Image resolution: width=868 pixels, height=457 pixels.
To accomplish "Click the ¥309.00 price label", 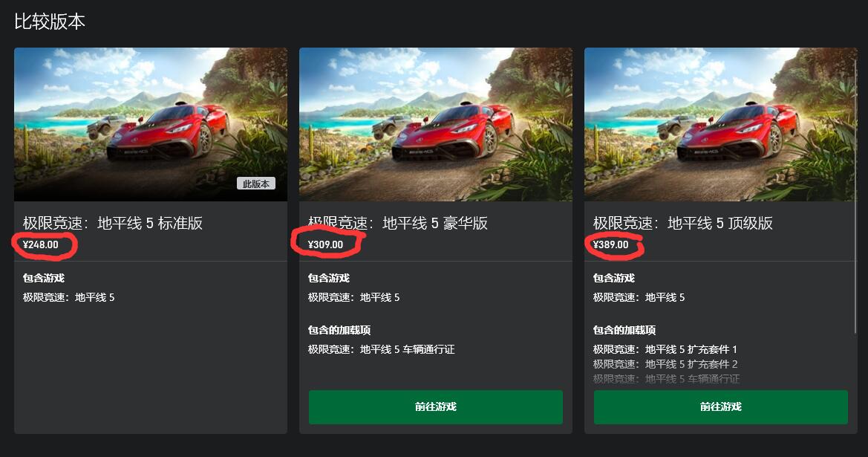I will [325, 244].
